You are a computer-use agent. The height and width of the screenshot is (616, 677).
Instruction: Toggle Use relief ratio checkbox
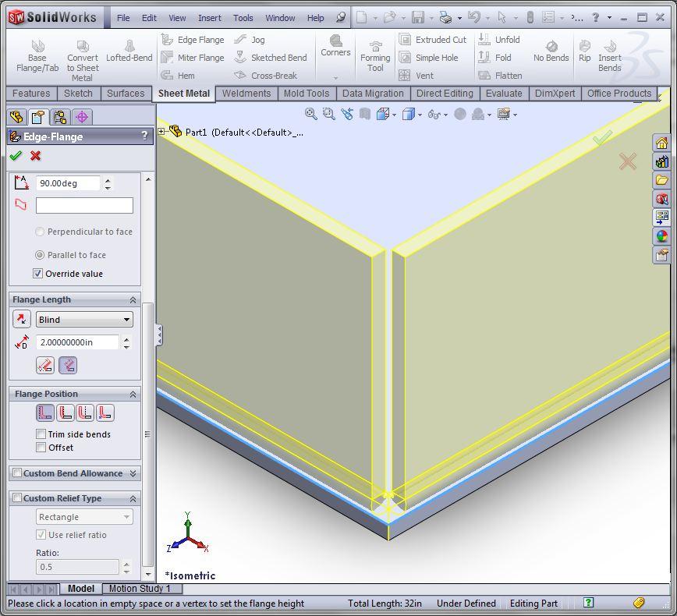click(41, 534)
